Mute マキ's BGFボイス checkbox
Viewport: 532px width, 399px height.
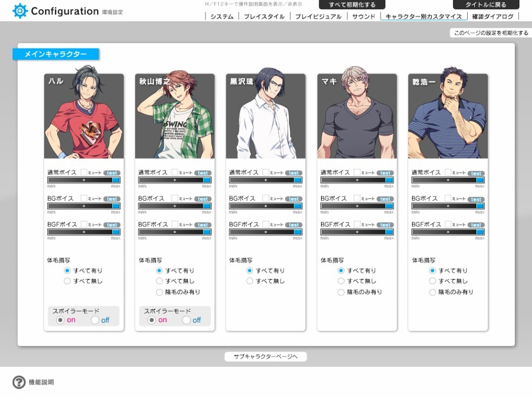[x=357, y=224]
